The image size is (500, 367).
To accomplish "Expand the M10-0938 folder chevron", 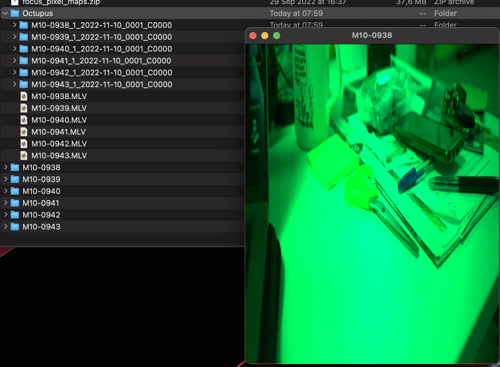I will point(5,167).
